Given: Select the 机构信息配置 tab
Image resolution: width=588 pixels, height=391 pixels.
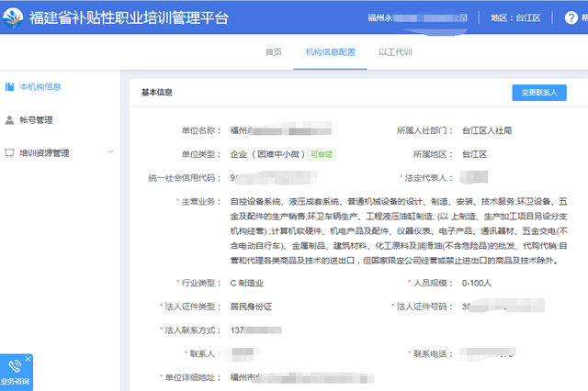Looking at the screenshot, I should 330,52.
